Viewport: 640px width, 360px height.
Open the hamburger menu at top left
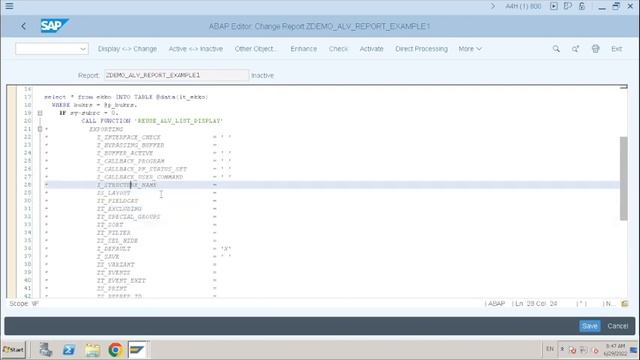pyautogui.click(x=9, y=6)
